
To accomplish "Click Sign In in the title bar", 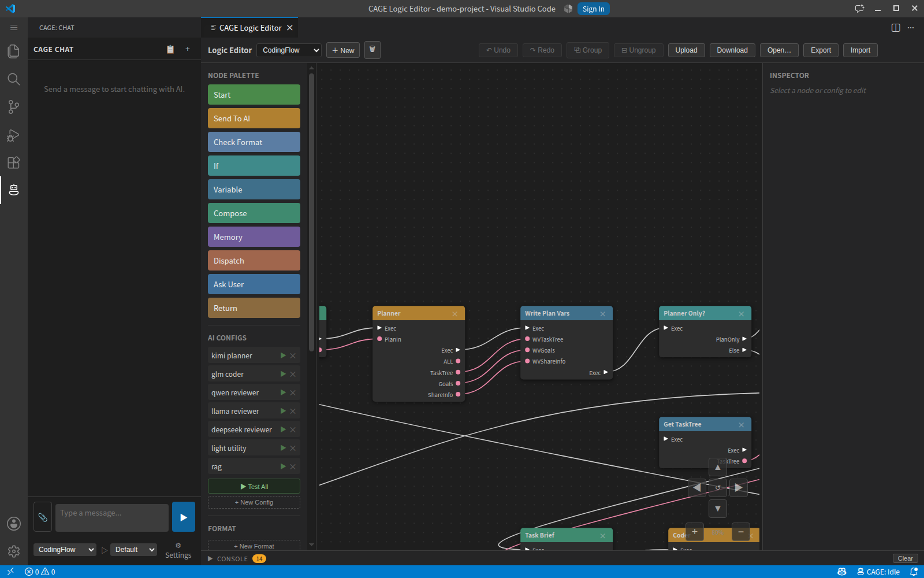I will pos(593,9).
